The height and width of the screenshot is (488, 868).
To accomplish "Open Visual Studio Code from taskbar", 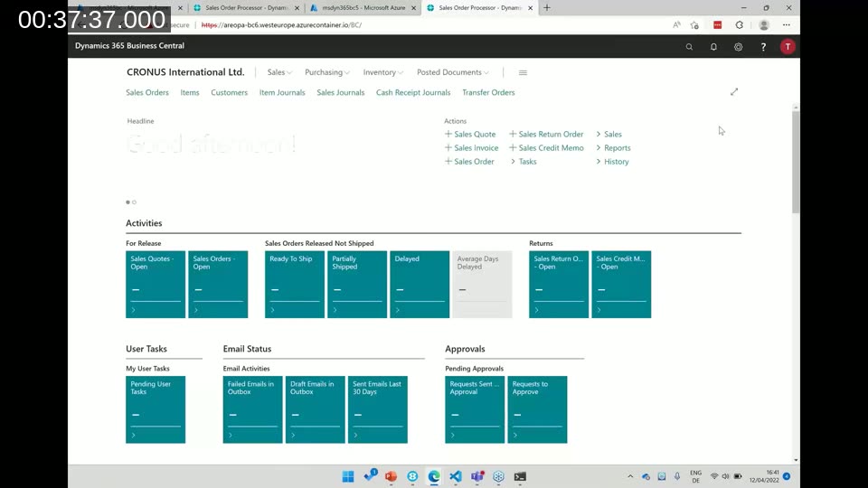I will [x=455, y=476].
